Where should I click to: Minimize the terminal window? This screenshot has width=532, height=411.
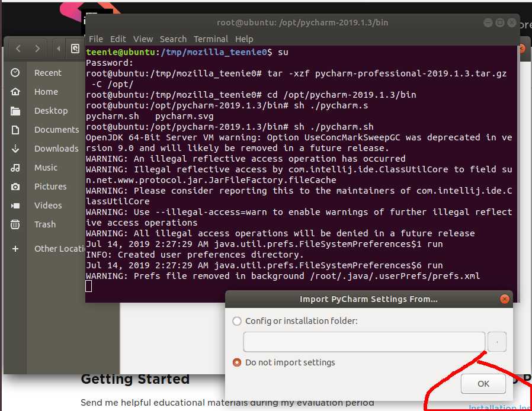[488, 23]
